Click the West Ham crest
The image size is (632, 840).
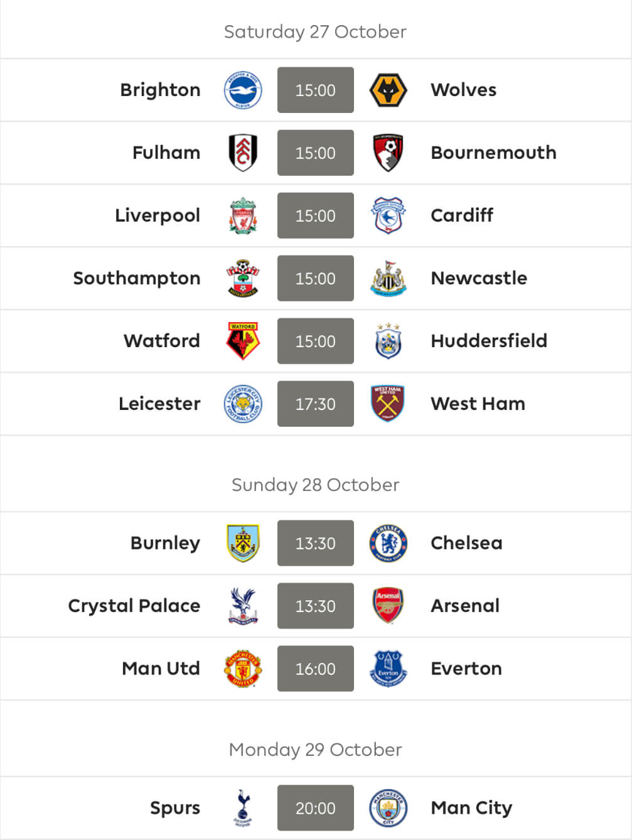click(x=388, y=404)
